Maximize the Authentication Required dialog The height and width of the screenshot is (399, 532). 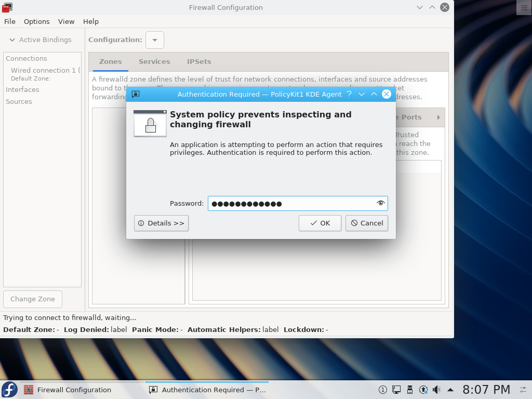[x=374, y=94]
